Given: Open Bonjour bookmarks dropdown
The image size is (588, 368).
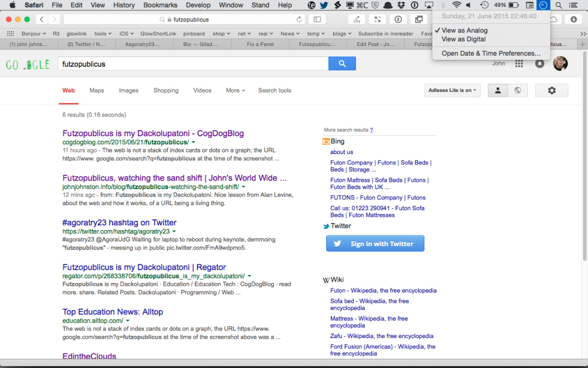Looking at the screenshot, I should (x=34, y=33).
